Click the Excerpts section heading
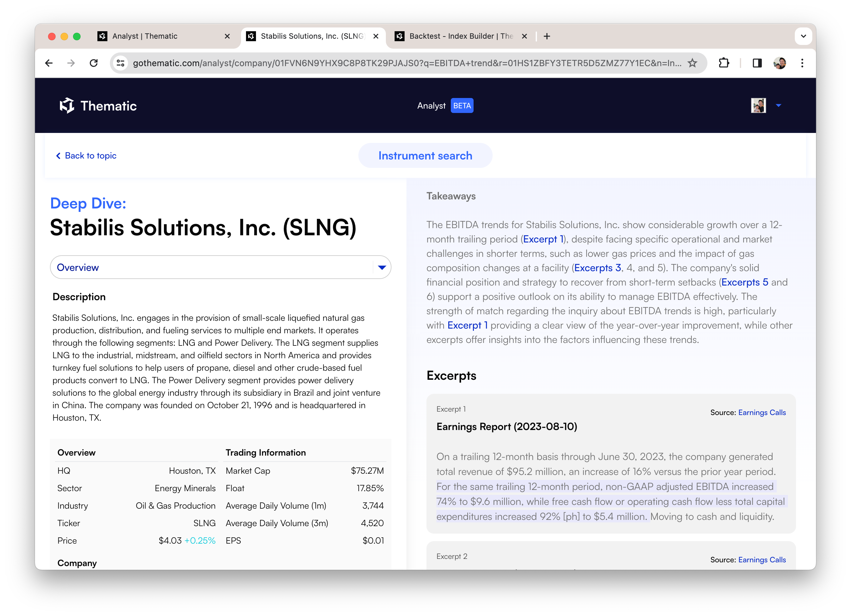This screenshot has height=616, width=851. [x=451, y=375]
